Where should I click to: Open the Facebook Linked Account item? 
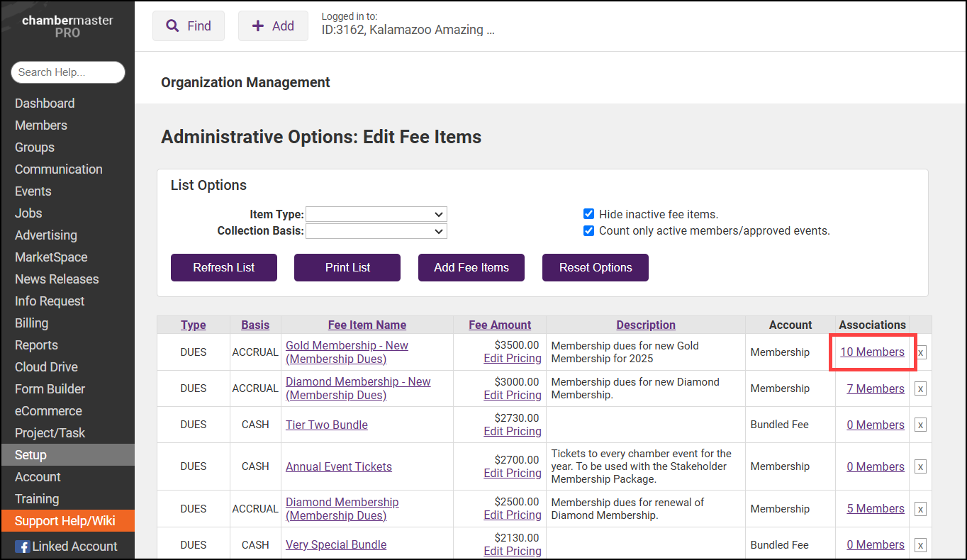click(67, 546)
